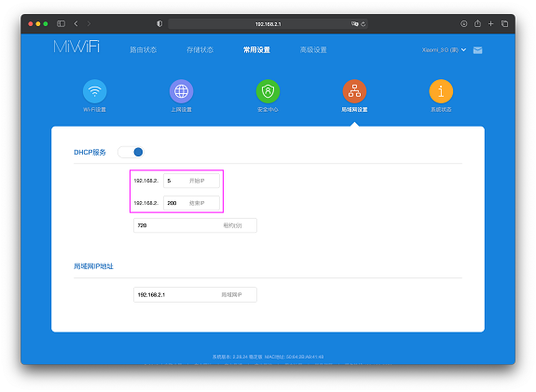This screenshot has height=392, width=536.
Task: Switch to the 存储状态 tab
Action: click(x=200, y=50)
